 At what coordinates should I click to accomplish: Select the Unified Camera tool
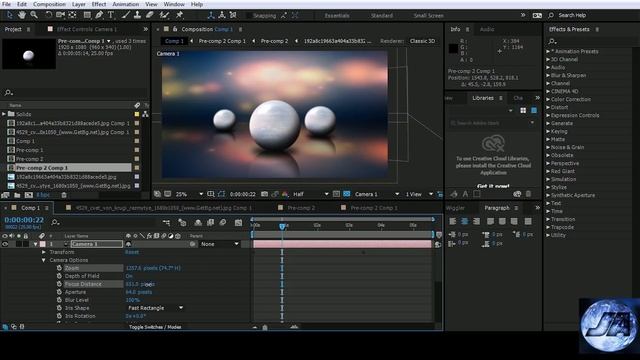tap(60, 15)
